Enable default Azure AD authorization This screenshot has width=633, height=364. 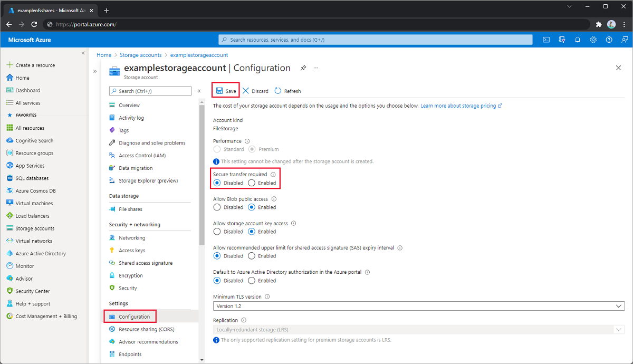click(262, 281)
